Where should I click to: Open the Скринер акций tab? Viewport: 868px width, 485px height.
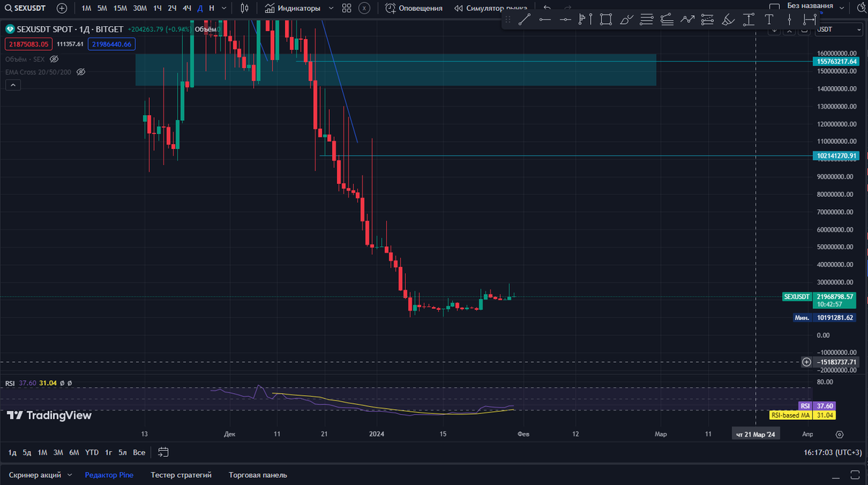pyautogui.click(x=35, y=475)
